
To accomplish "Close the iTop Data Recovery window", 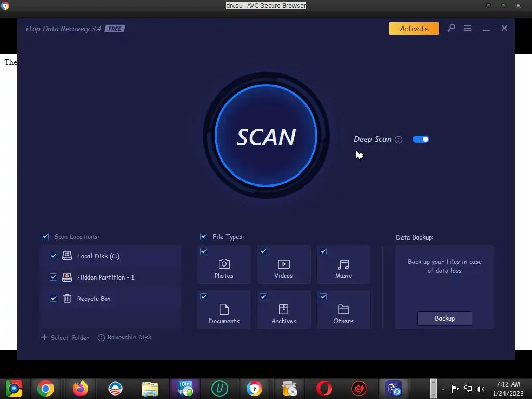I will 504,28.
